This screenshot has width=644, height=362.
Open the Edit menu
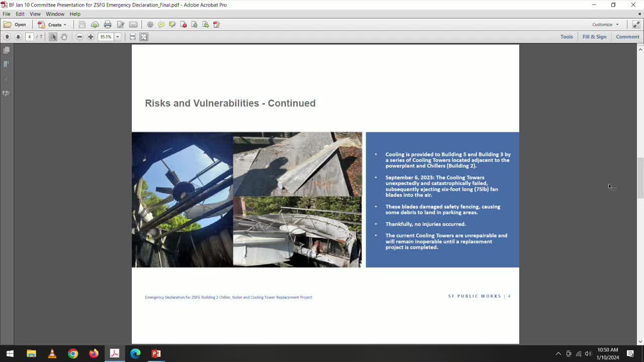(20, 14)
